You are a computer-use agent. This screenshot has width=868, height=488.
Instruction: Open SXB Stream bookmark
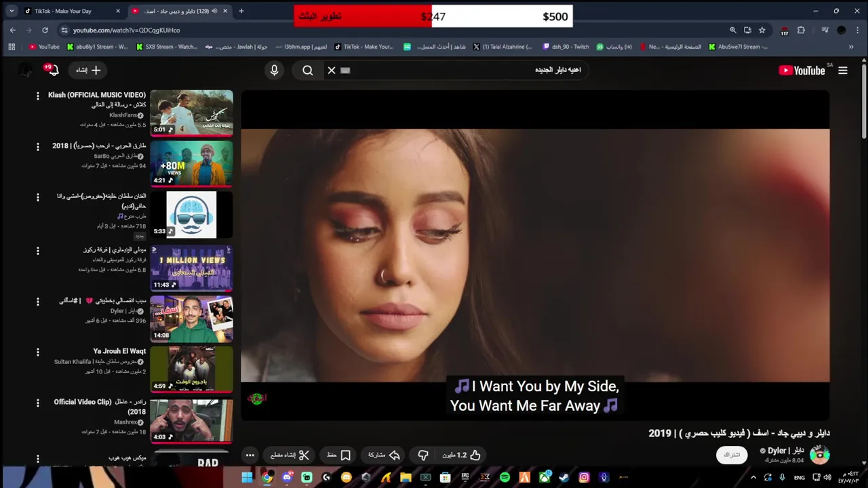point(167,47)
